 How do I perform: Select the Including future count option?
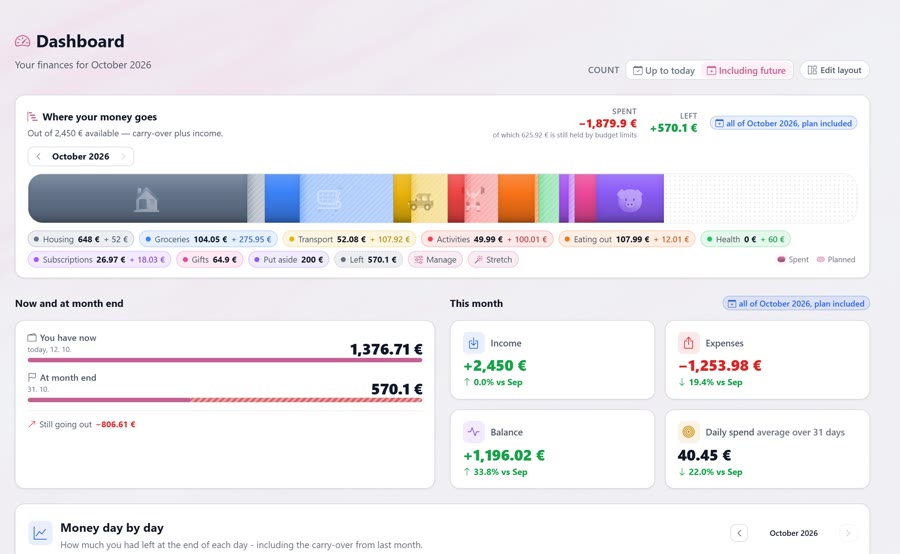(746, 70)
